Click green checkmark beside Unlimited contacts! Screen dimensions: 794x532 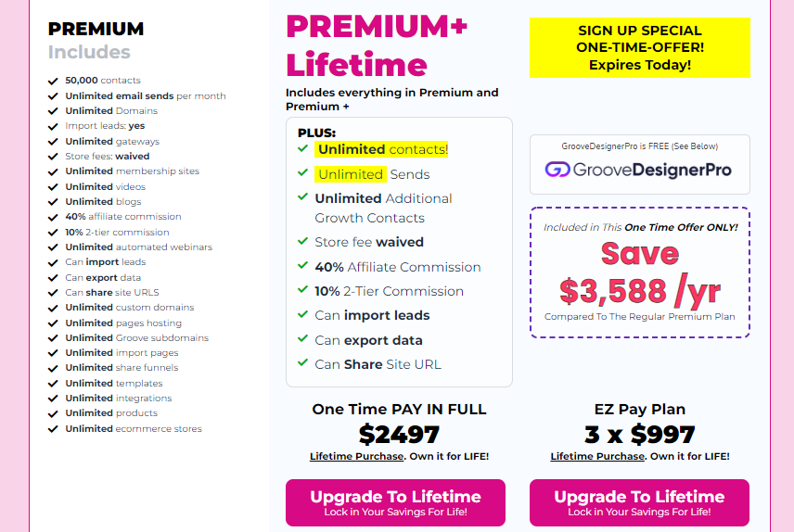[x=302, y=148]
